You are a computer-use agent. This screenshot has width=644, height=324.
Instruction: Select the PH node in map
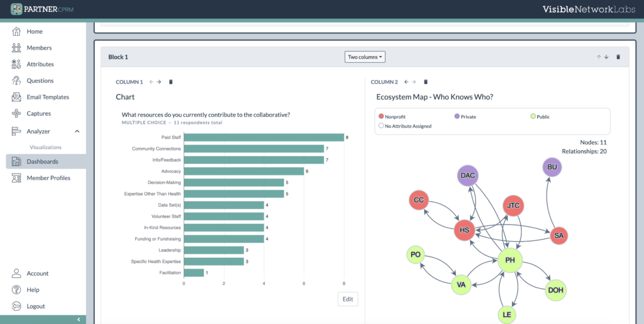(510, 260)
